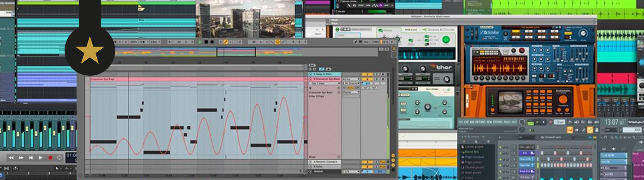Open the 1 Bar quantization dropdown

point(155,42)
